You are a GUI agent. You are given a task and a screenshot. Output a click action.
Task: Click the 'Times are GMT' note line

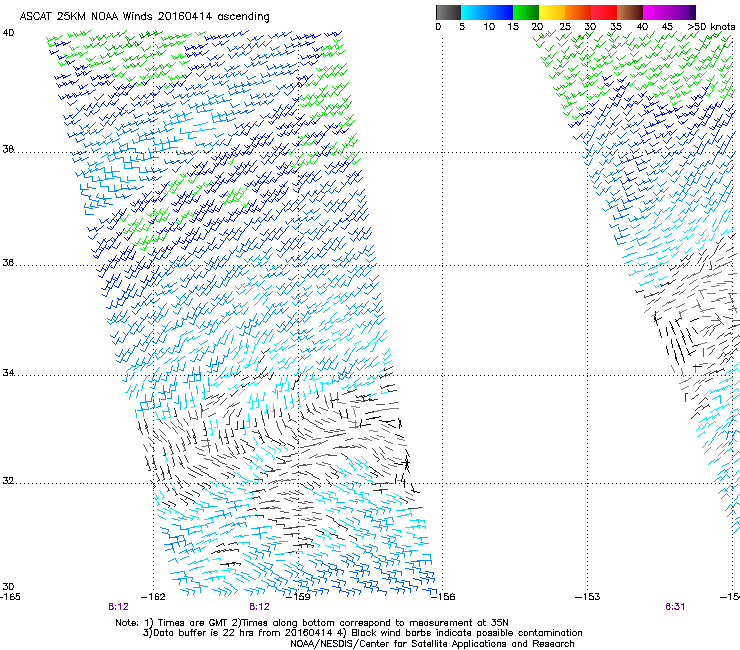coord(312,623)
